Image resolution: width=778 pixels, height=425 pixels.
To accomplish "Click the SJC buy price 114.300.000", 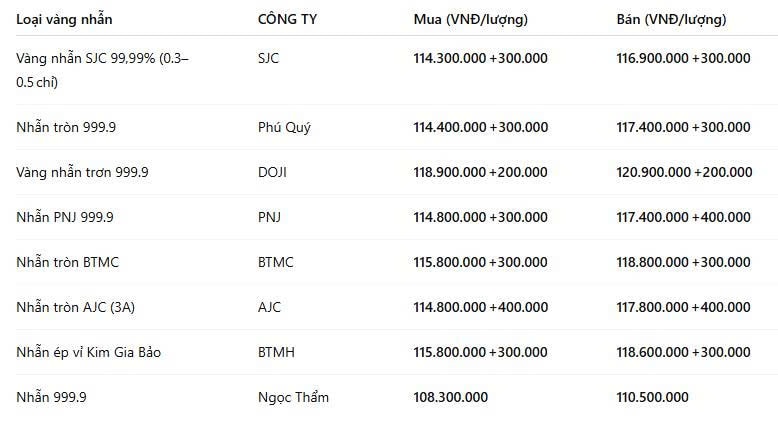I will pyautogui.click(x=450, y=58).
